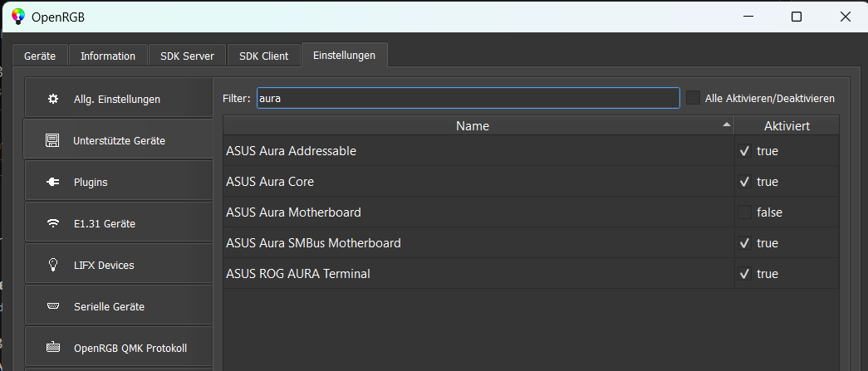Maximize the OpenRGB window
Image resolution: width=868 pixels, height=371 pixels.
[x=796, y=17]
